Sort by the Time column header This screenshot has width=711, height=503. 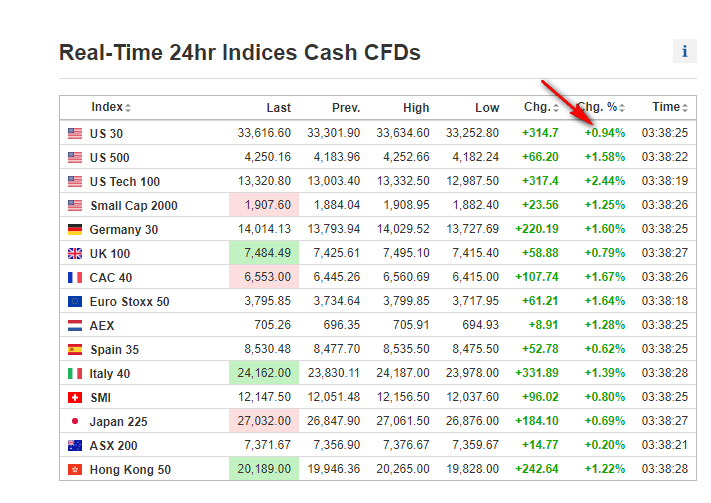[667, 107]
